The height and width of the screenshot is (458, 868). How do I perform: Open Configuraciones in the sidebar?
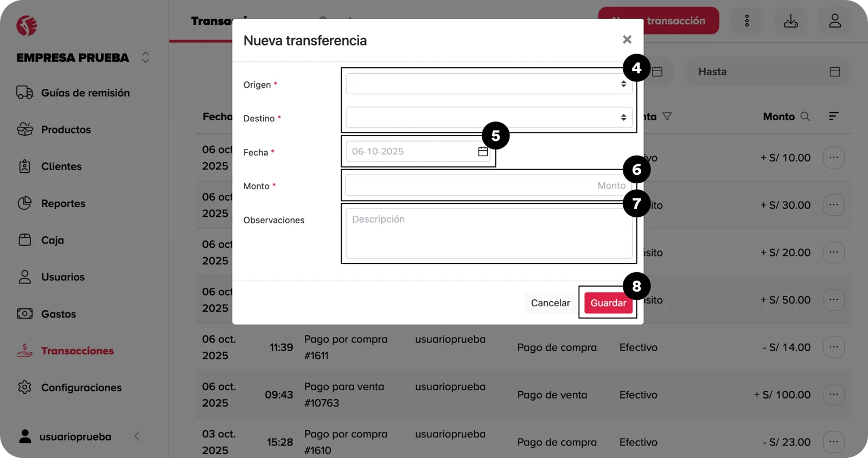81,388
